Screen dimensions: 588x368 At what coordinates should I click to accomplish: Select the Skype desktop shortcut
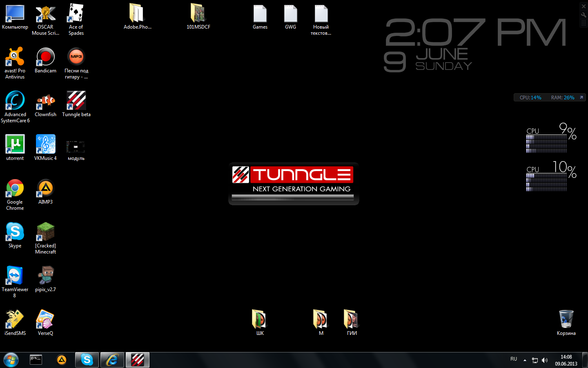pos(15,236)
